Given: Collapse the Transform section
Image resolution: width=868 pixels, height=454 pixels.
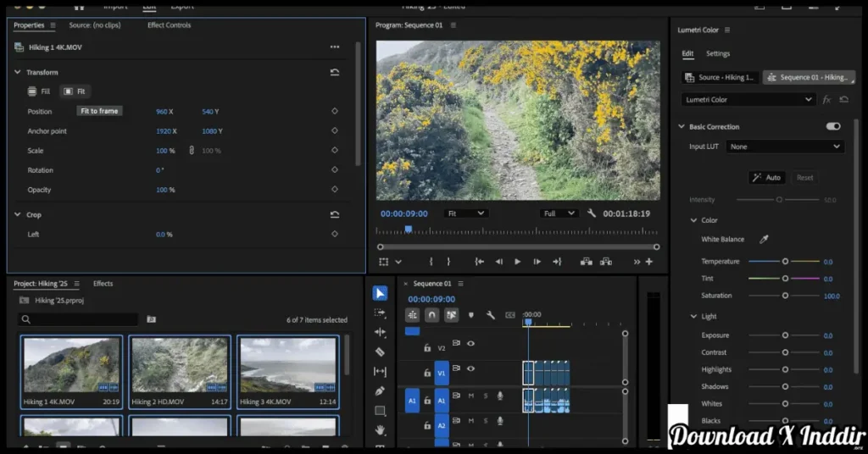Looking at the screenshot, I should 17,72.
